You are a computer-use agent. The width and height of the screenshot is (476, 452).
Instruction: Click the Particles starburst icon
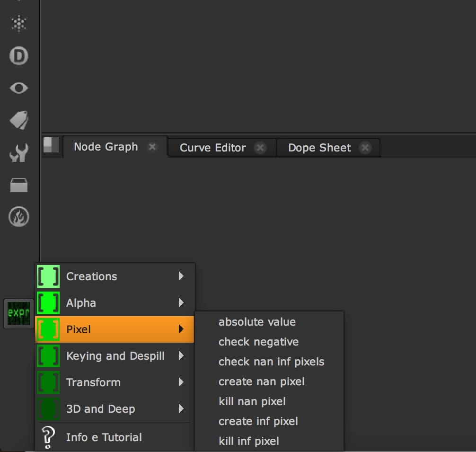coord(19,24)
